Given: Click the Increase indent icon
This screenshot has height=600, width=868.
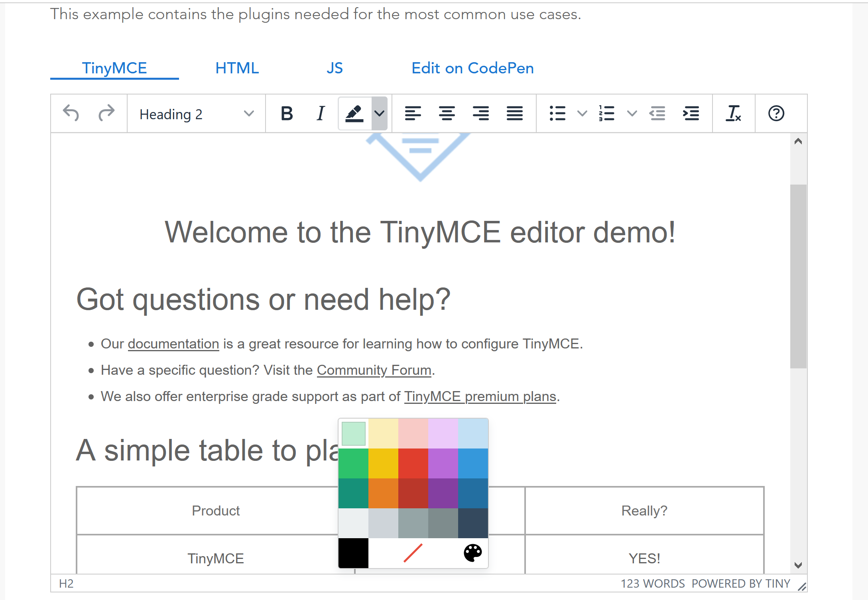Looking at the screenshot, I should [691, 113].
